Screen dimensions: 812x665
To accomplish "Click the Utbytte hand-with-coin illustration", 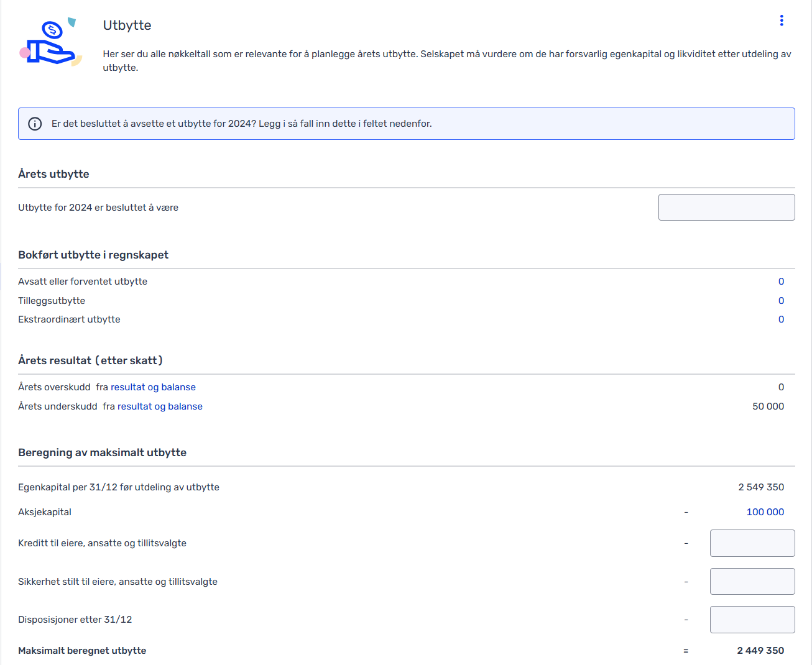I will (x=51, y=42).
